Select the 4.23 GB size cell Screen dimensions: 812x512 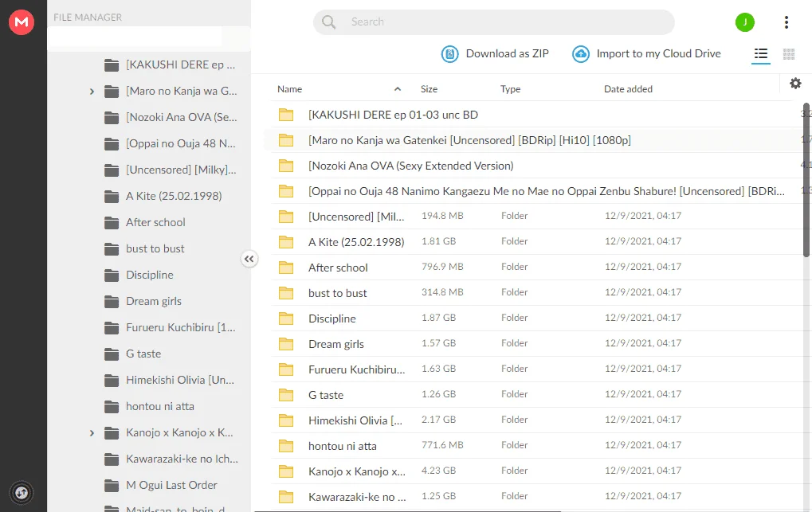pos(438,471)
